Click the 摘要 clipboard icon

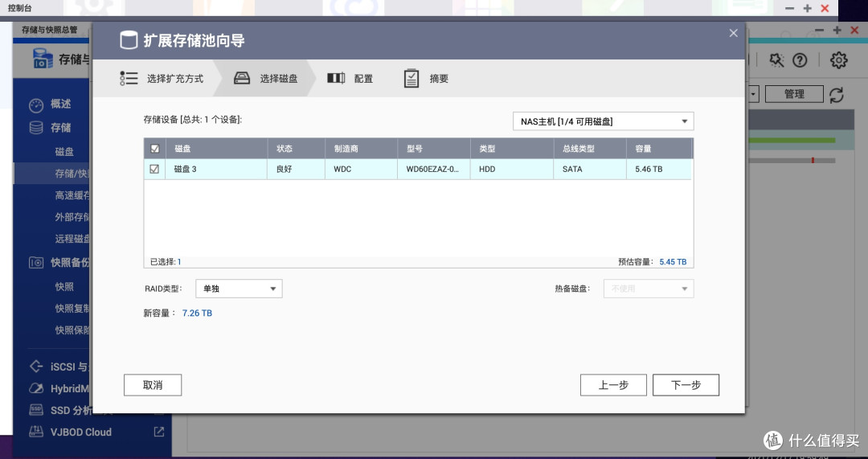[x=411, y=78]
